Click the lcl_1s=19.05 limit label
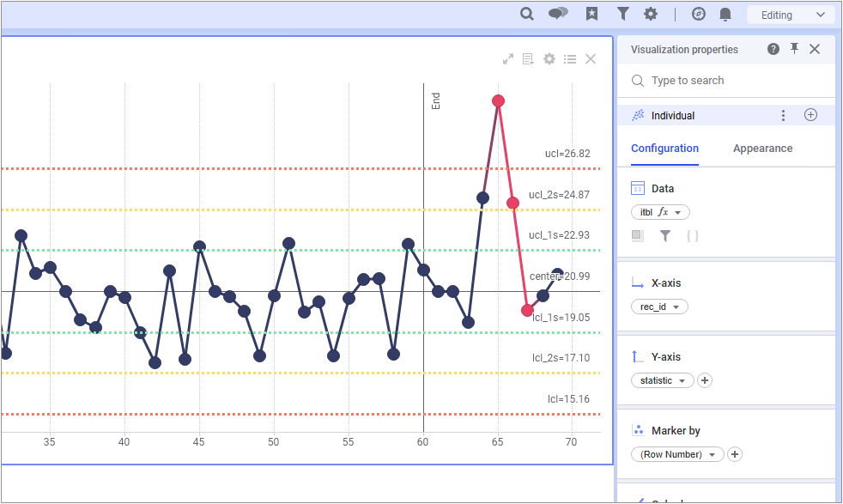This screenshot has height=504, width=843. click(561, 318)
